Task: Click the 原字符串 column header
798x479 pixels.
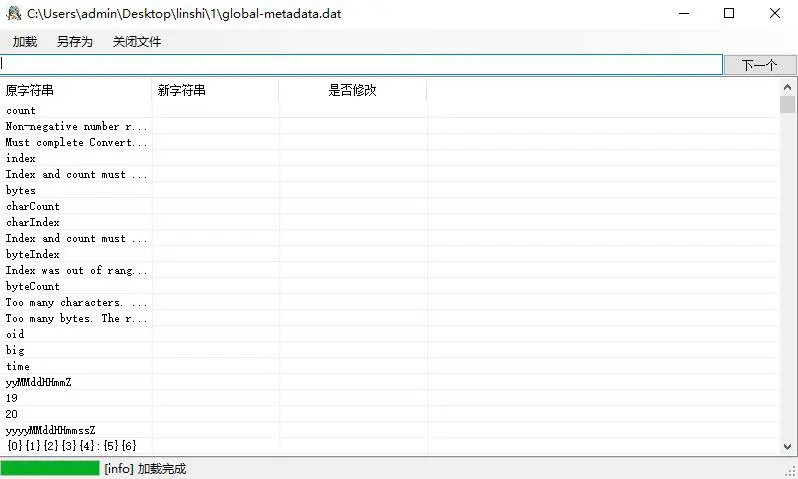Action: 75,90
